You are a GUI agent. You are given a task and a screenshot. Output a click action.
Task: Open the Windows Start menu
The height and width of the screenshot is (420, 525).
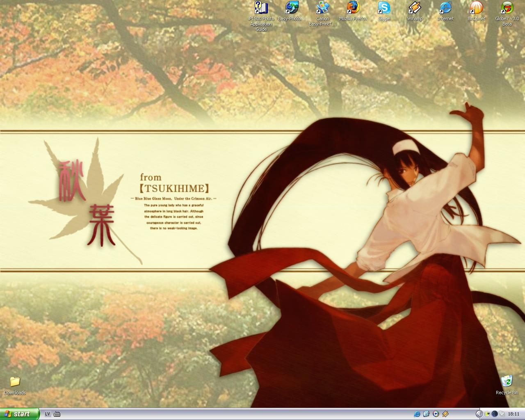tap(20, 414)
